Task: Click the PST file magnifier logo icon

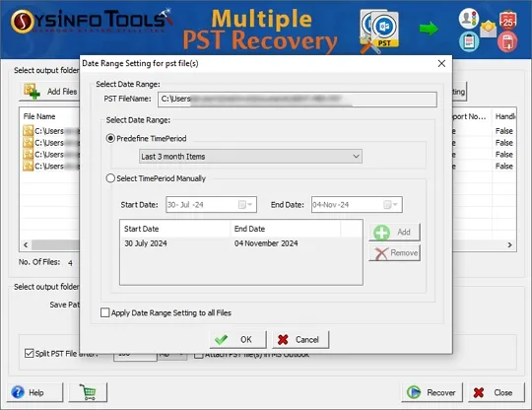Action: pos(379,32)
